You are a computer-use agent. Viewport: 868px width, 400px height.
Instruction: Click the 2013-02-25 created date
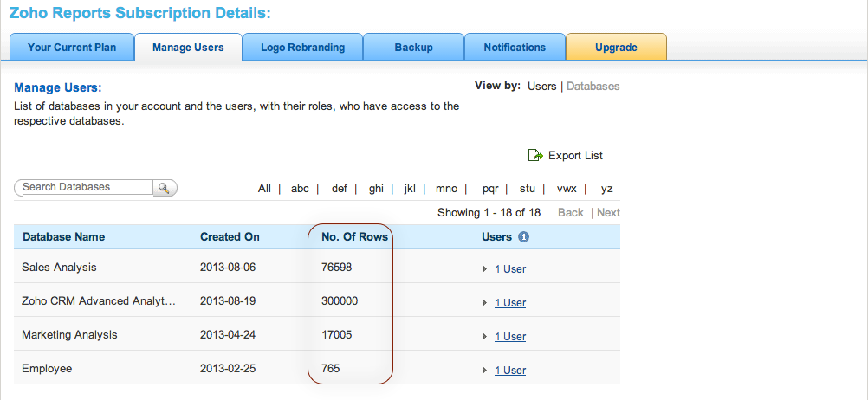point(228,369)
